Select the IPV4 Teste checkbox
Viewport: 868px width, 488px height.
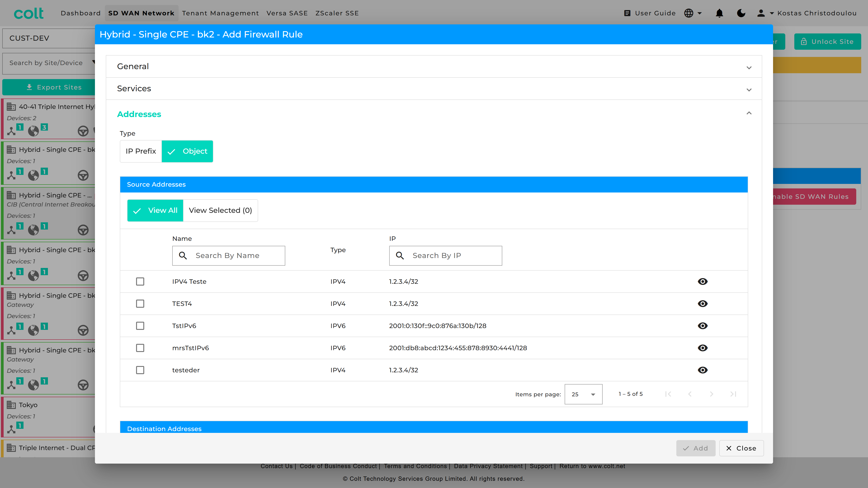[x=140, y=282]
